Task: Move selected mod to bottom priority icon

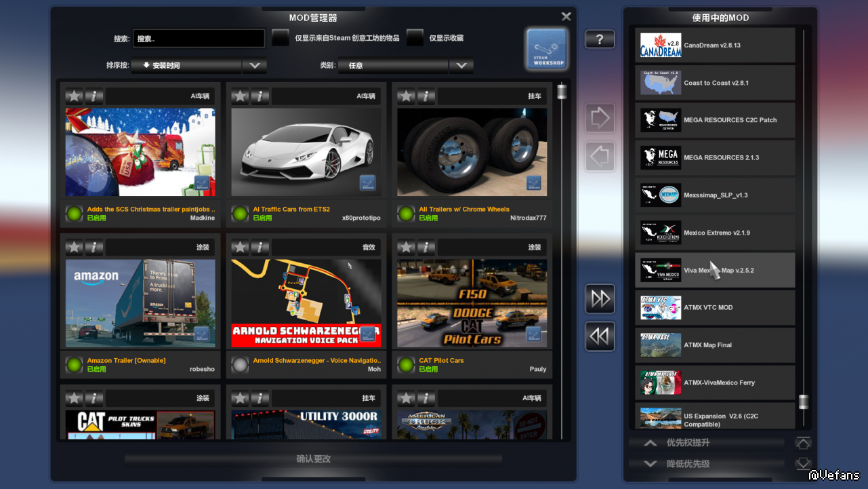Action: coord(803,464)
